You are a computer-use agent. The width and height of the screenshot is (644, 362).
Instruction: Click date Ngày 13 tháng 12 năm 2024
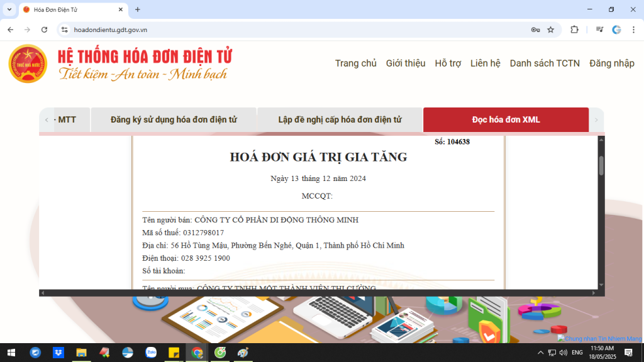pyautogui.click(x=318, y=178)
